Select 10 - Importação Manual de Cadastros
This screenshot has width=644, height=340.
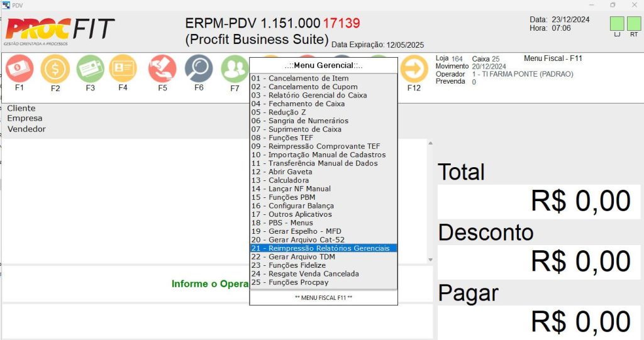coord(324,155)
